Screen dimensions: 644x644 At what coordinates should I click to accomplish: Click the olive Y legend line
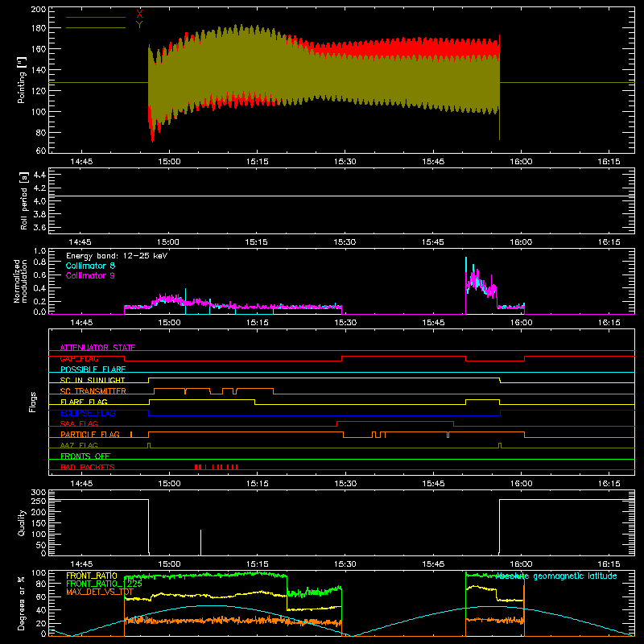95,27
